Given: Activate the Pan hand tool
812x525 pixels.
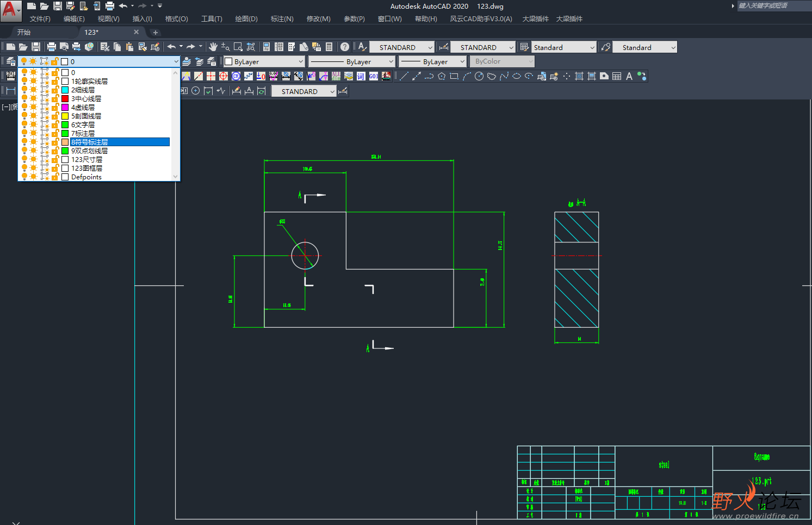Looking at the screenshot, I should [x=213, y=47].
